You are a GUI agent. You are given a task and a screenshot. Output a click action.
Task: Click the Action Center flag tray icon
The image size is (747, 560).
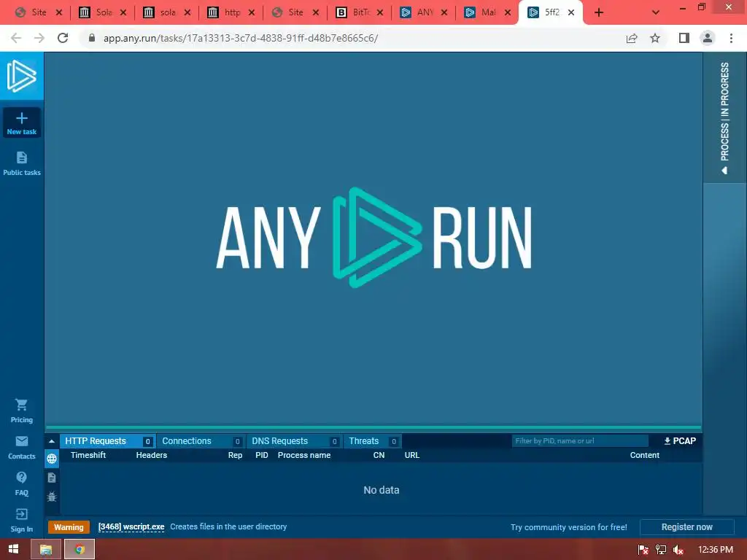click(x=643, y=550)
